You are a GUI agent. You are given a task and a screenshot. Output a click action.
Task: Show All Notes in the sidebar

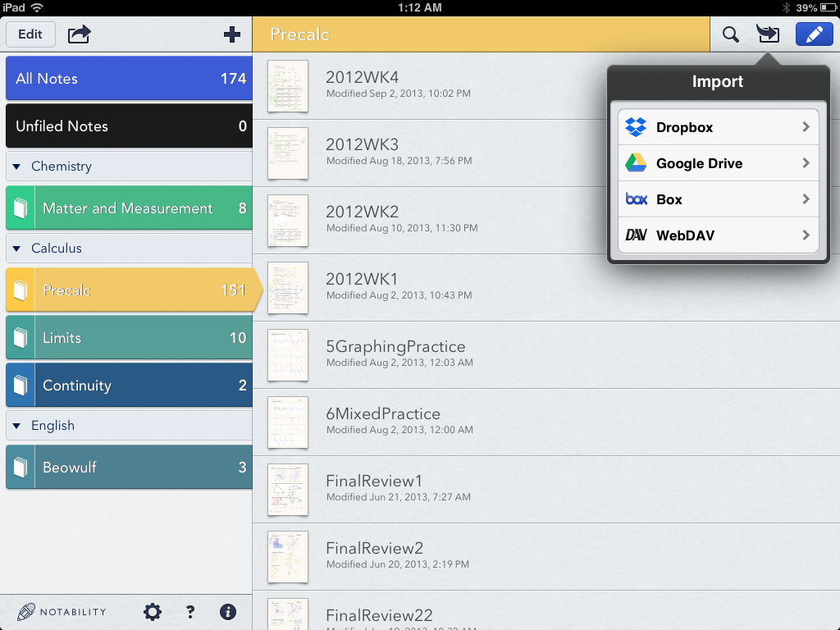129,79
